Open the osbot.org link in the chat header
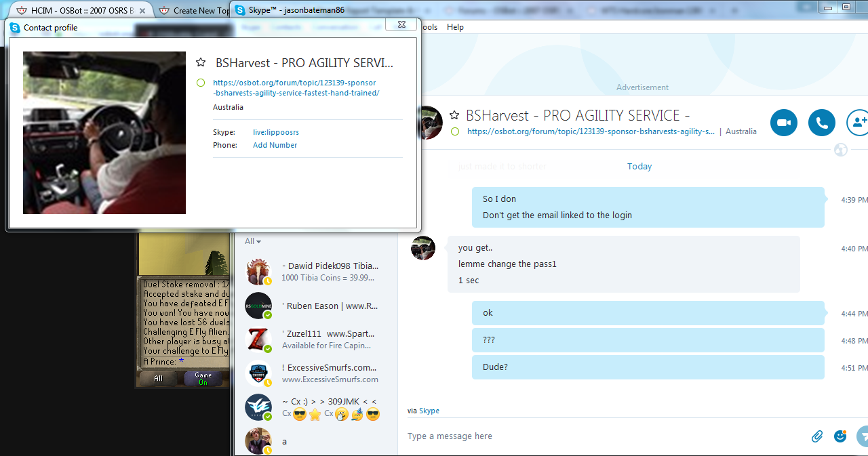 [x=591, y=131]
